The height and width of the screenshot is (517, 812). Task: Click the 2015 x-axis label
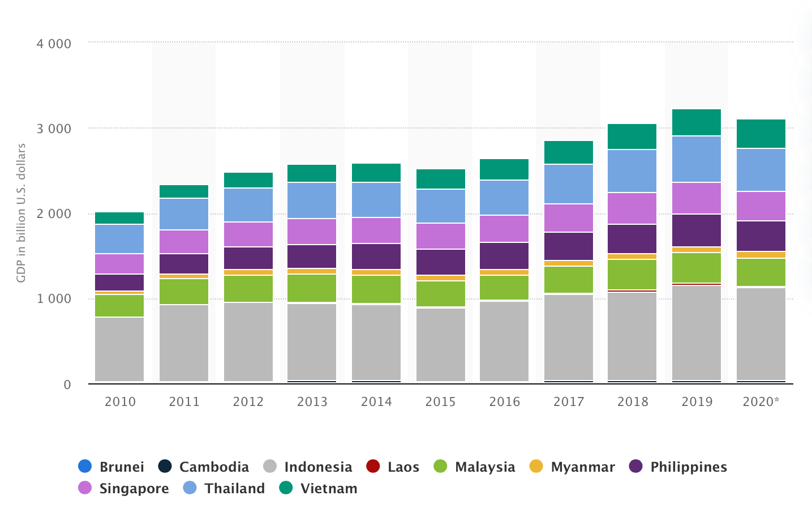[441, 401]
